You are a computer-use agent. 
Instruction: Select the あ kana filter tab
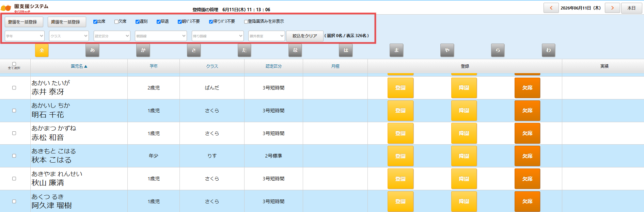click(x=92, y=50)
